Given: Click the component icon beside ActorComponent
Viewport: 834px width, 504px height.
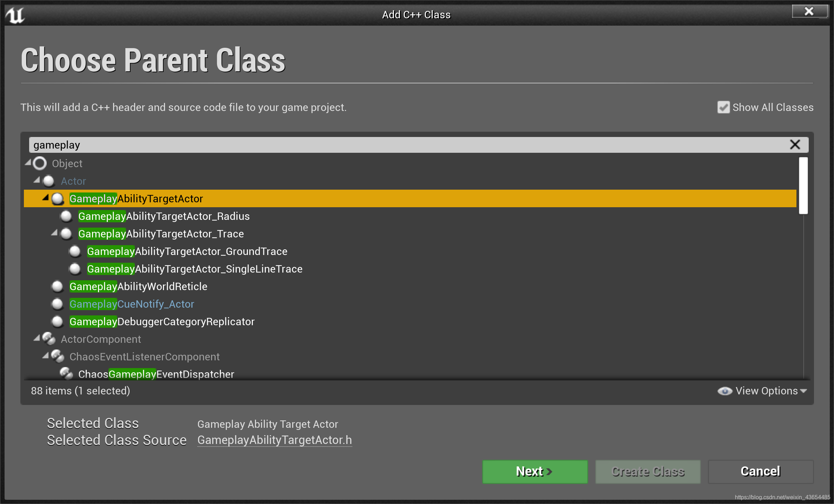Looking at the screenshot, I should [48, 339].
